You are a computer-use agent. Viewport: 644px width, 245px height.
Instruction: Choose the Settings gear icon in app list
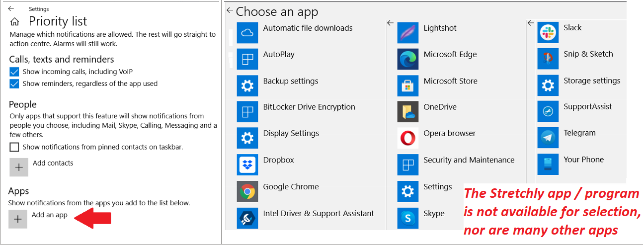coord(408,191)
